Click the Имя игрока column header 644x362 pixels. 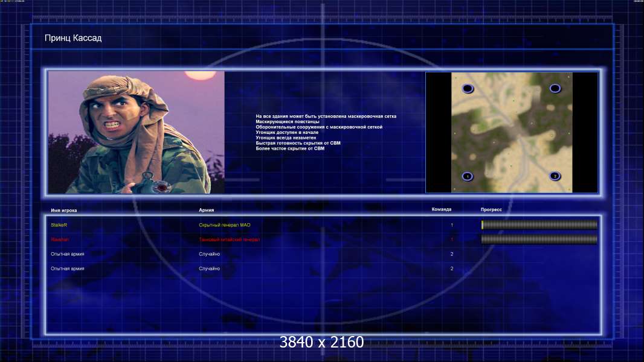click(x=63, y=211)
